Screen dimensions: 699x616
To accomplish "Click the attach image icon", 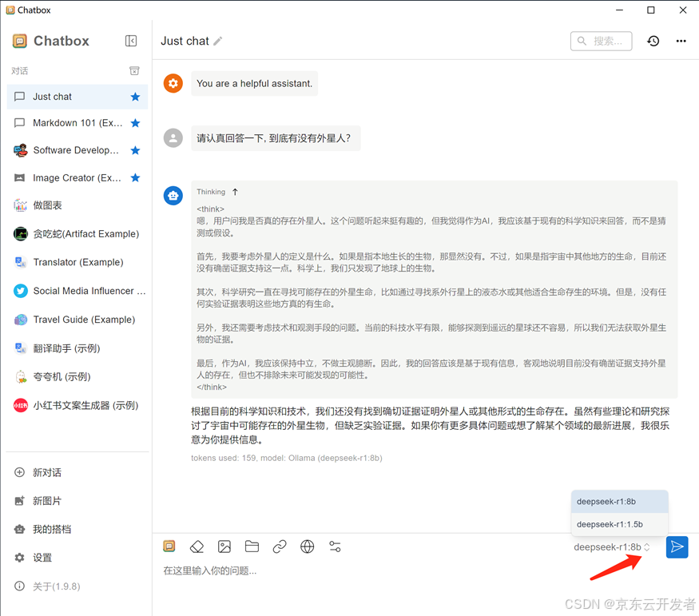I will (224, 546).
